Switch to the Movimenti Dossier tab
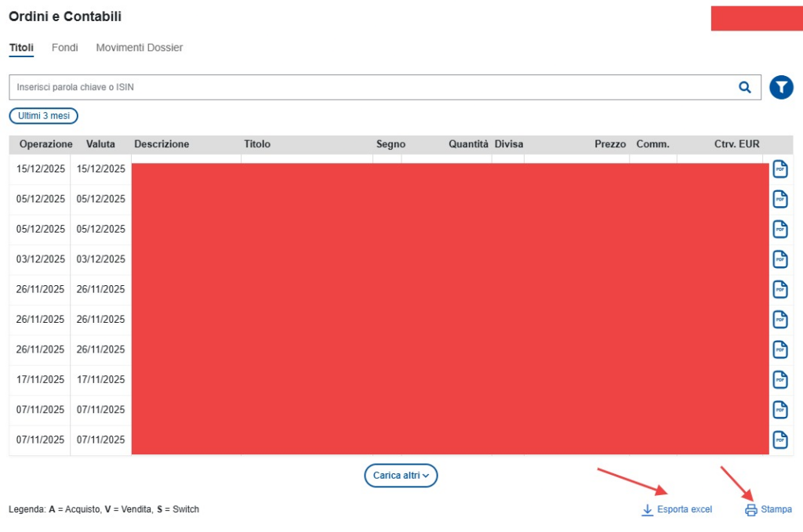803x532 pixels. (x=139, y=48)
